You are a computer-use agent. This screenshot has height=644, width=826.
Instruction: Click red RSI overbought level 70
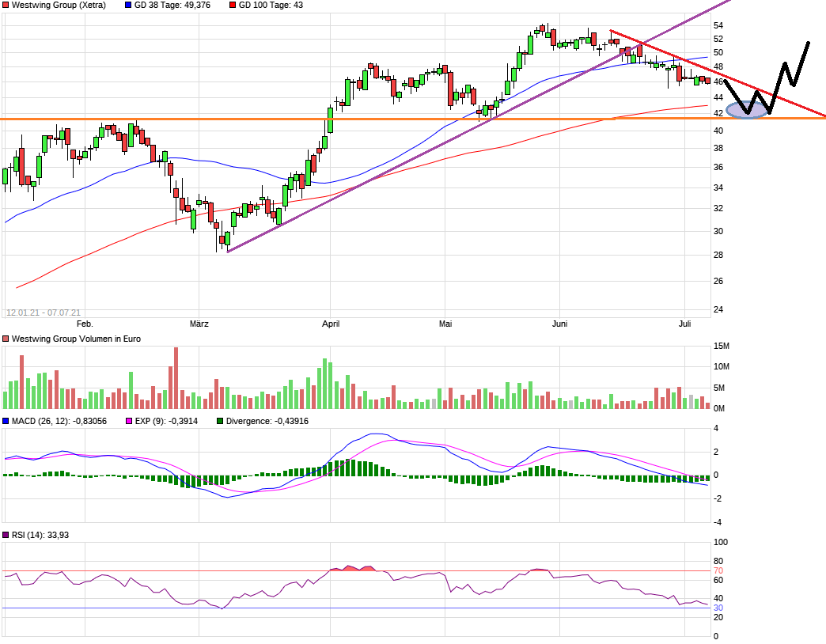tap(718, 570)
